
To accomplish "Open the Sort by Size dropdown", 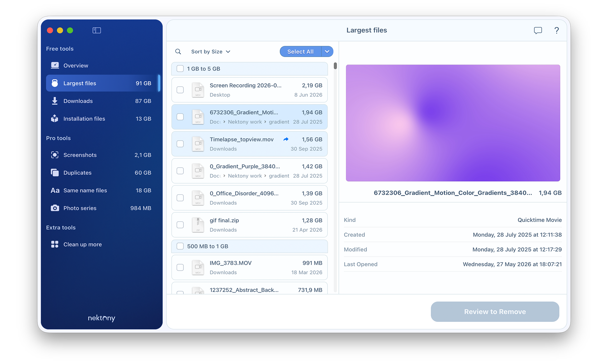I will pyautogui.click(x=211, y=52).
